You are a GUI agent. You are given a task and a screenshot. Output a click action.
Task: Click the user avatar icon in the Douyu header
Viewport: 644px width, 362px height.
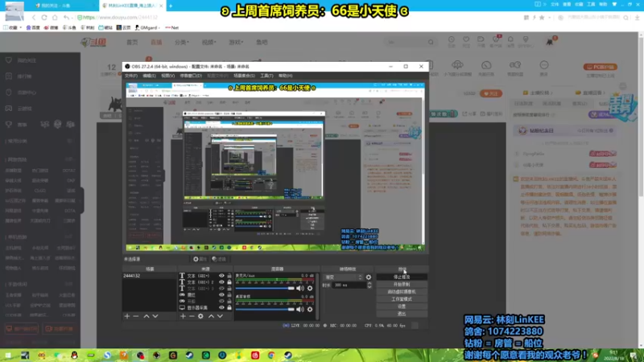[550, 42]
